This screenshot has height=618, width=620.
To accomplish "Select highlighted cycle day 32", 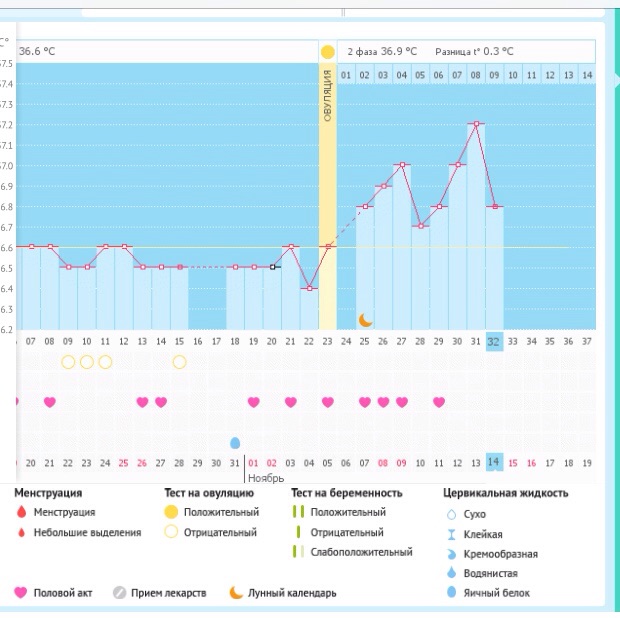I will click(x=494, y=342).
